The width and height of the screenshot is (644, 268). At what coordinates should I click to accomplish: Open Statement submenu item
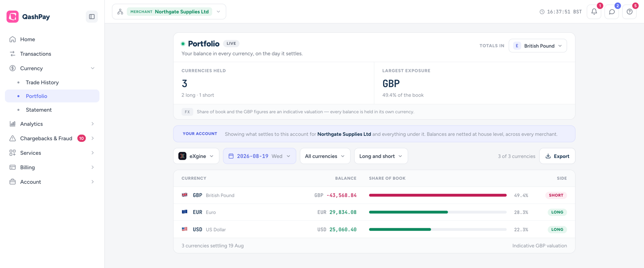click(52, 110)
